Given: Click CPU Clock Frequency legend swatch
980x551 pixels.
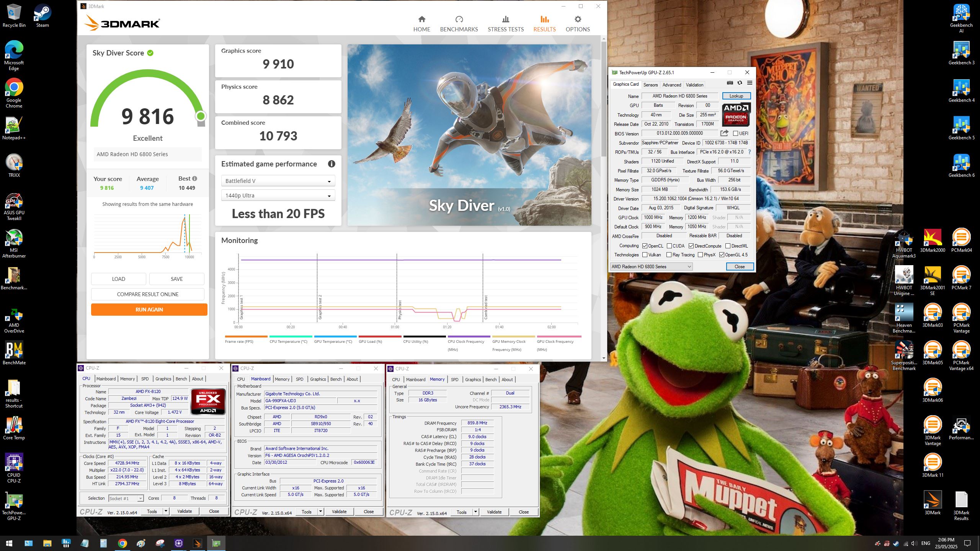Looking at the screenshot, I should pos(469,337).
